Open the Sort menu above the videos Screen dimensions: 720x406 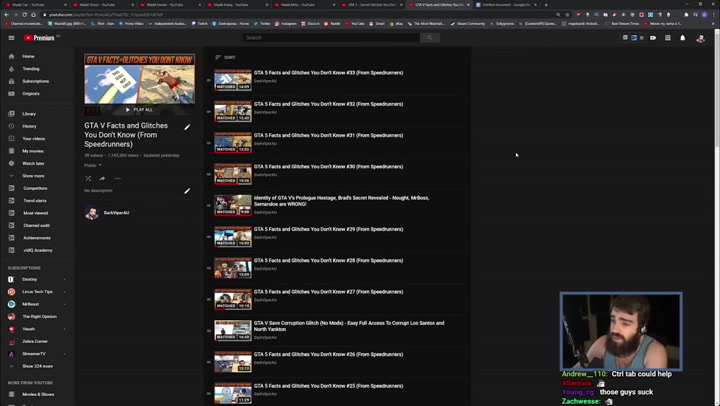pos(225,57)
